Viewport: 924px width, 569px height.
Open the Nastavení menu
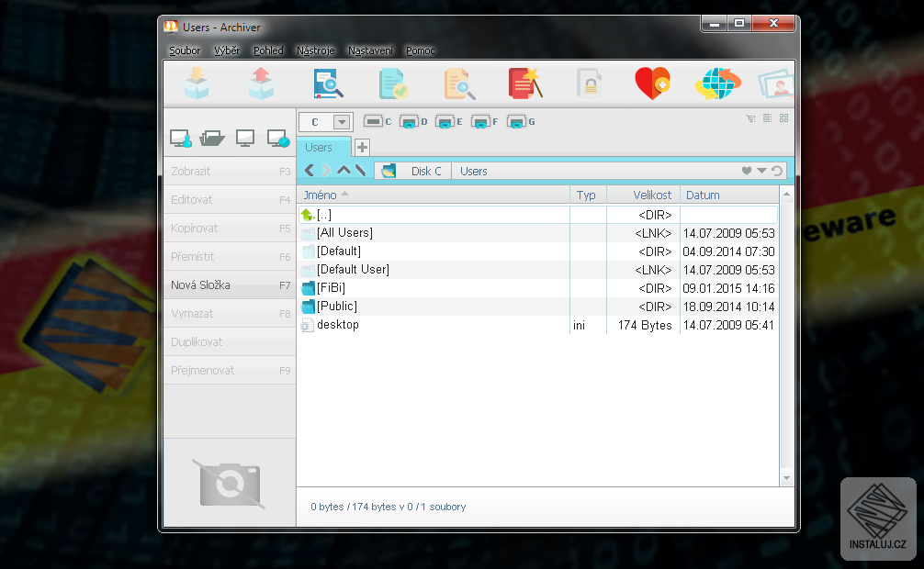[370, 50]
